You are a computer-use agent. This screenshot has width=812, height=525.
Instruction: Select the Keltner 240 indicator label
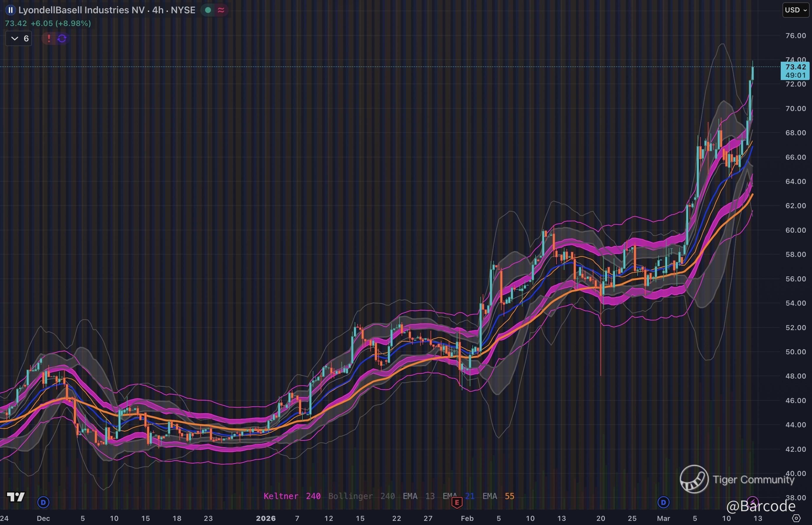[x=292, y=496]
